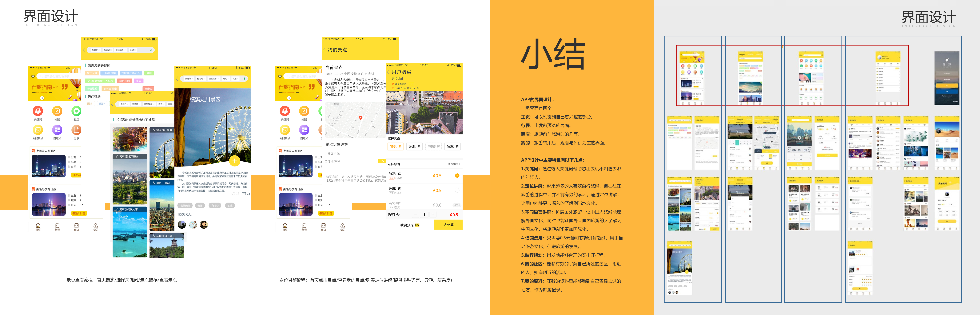
Task: Click the minus stepper for 购买种类
Action: (x=415, y=214)
